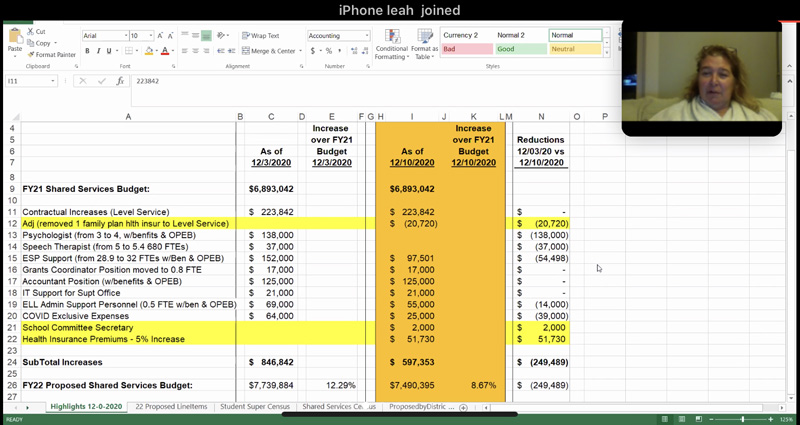Click the zoom in plus button

770,419
